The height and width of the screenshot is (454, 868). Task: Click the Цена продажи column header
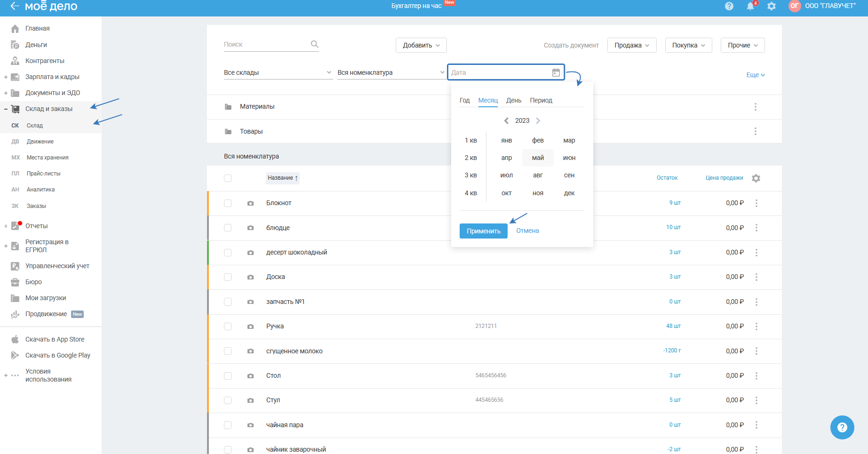coord(725,178)
